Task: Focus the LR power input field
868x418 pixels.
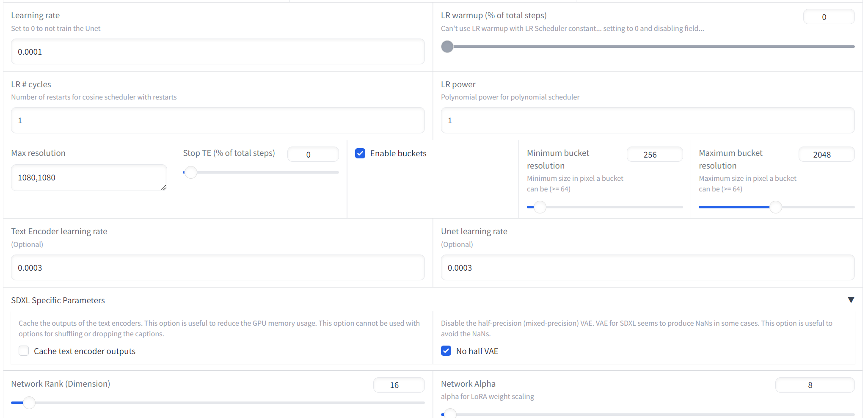Action: pyautogui.click(x=647, y=120)
